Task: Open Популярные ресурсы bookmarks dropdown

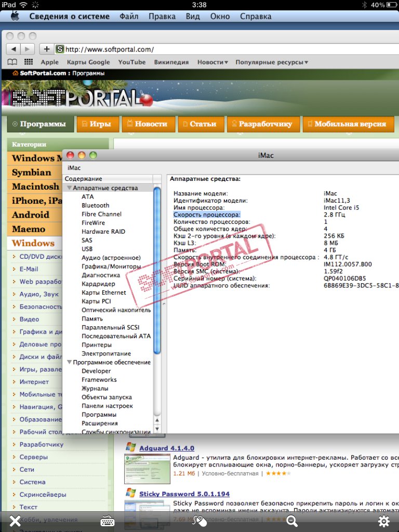Action: 272,62
